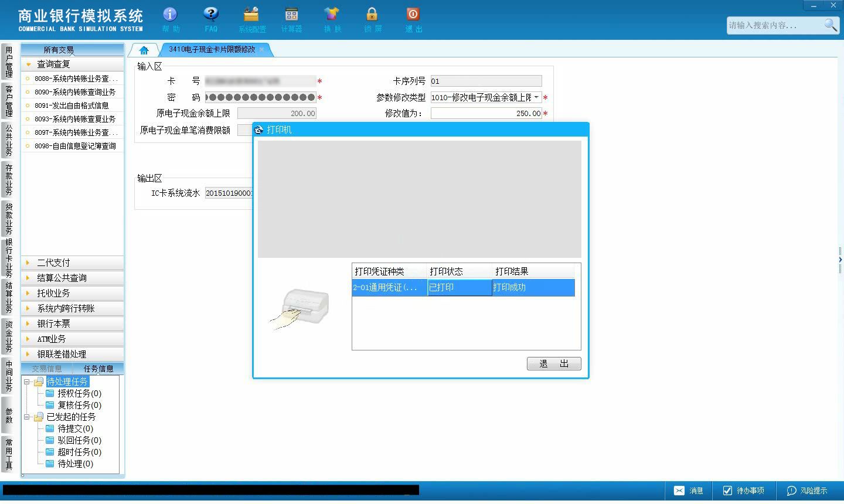The width and height of the screenshot is (844, 504).
Task: Switch to 中间业务 side tab
Action: click(8, 376)
